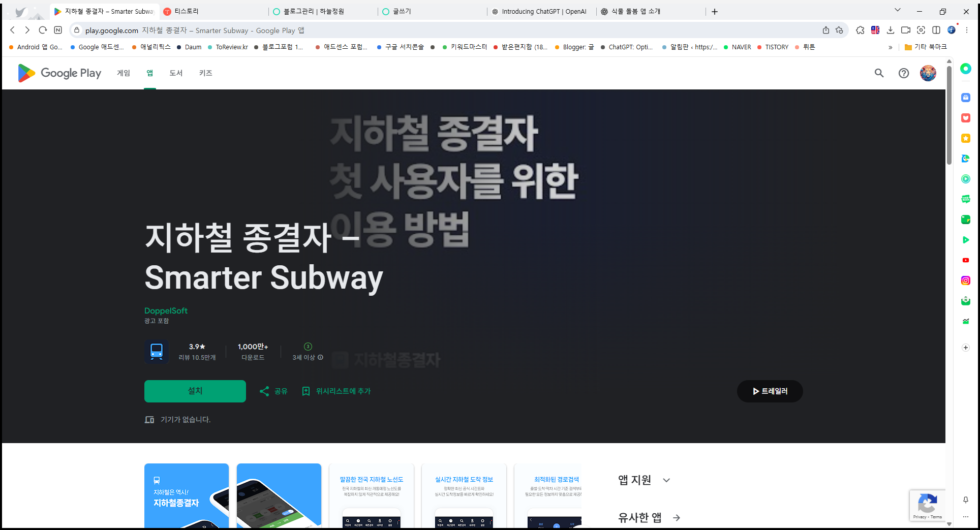
Task: Open a new browser tab
Action: pos(715,11)
